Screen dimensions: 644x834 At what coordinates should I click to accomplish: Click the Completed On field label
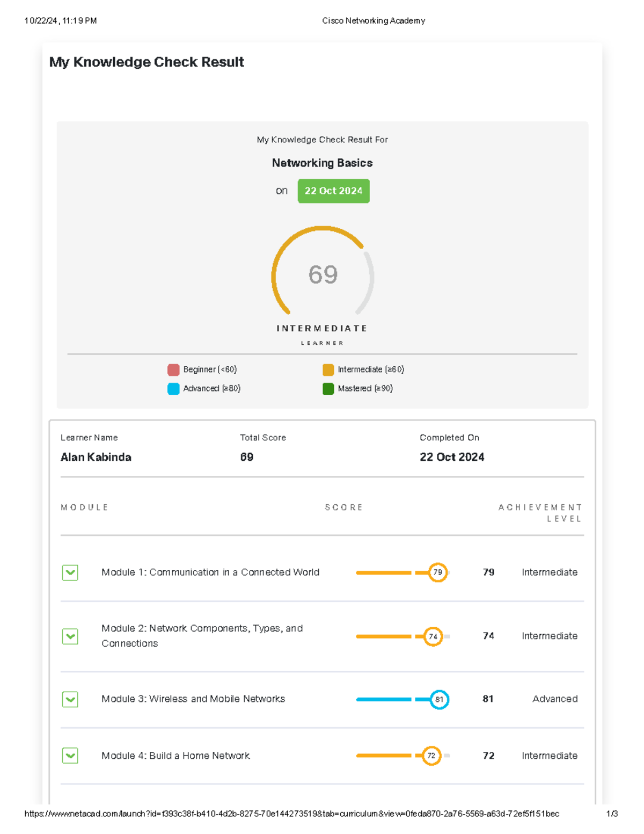[450, 438]
